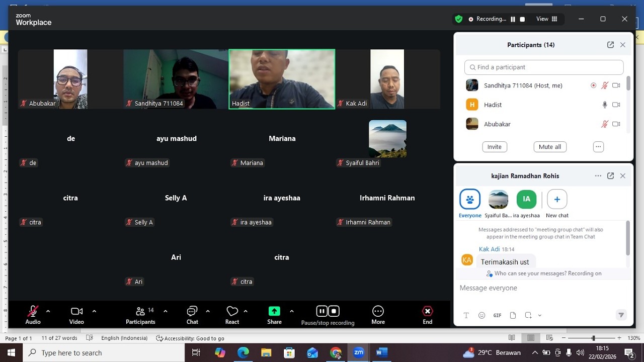Toggle the Video camera button

pos(76,315)
